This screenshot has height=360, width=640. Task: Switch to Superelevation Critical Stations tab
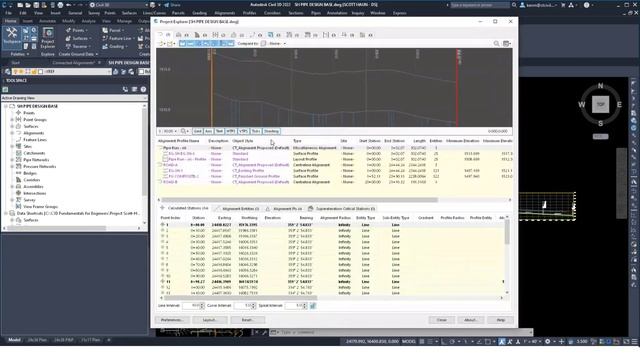coord(342,209)
